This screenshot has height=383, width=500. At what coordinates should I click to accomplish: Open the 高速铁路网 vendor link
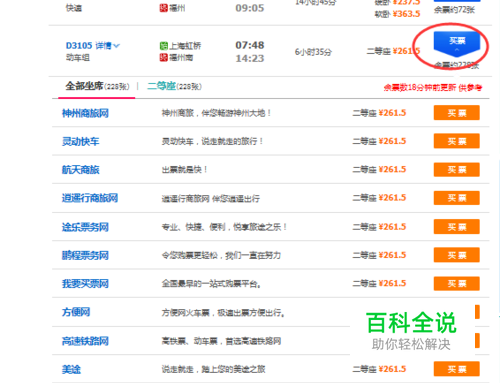(85, 341)
